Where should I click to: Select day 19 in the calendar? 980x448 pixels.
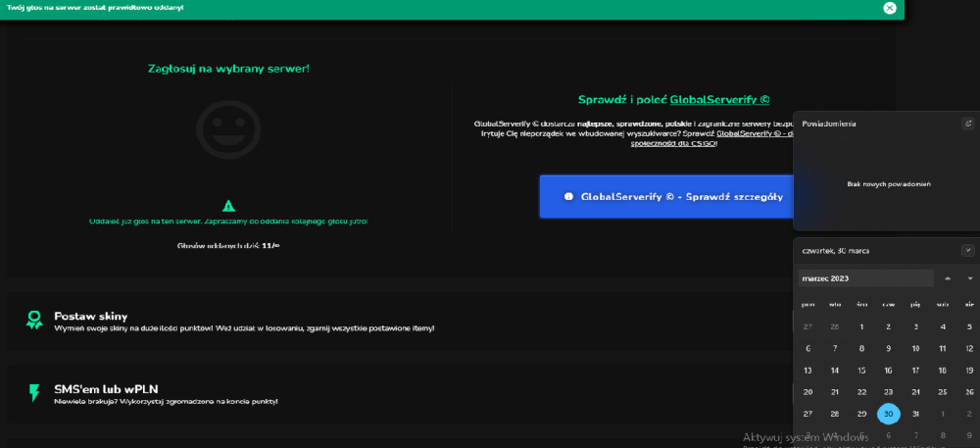[969, 371]
